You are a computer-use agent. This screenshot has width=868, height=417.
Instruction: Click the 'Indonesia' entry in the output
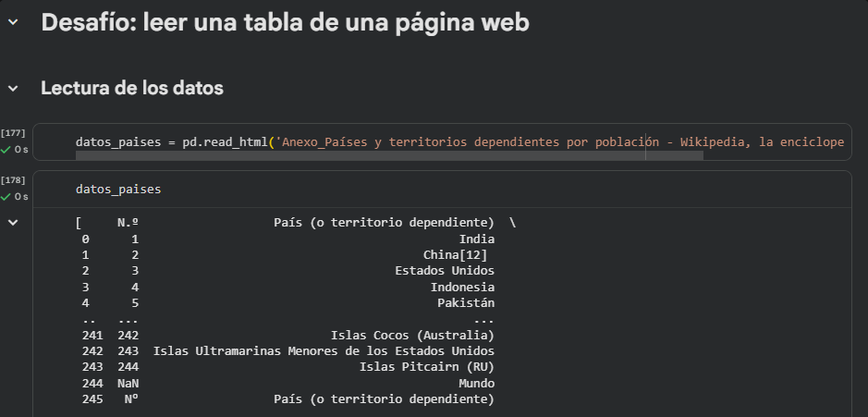coord(463,287)
